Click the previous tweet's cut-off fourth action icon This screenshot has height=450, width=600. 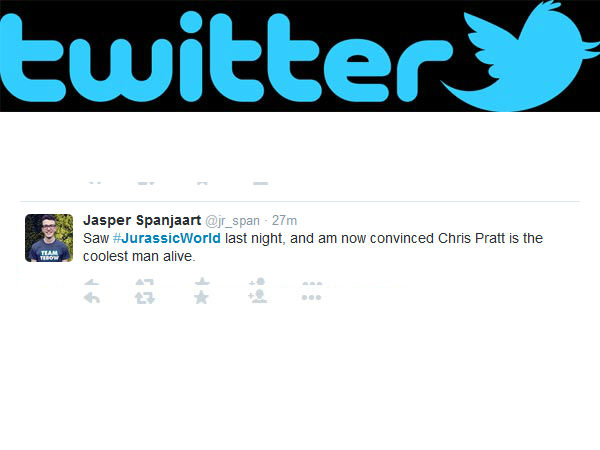(x=261, y=183)
